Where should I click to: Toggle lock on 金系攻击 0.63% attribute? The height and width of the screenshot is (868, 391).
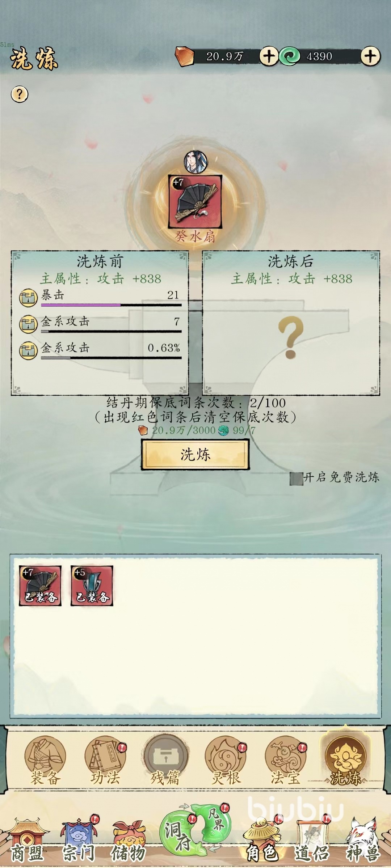[28, 350]
